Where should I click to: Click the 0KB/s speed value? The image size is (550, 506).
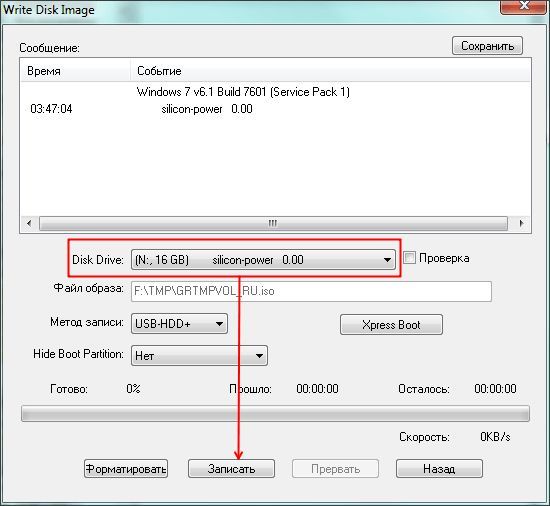coord(495,437)
